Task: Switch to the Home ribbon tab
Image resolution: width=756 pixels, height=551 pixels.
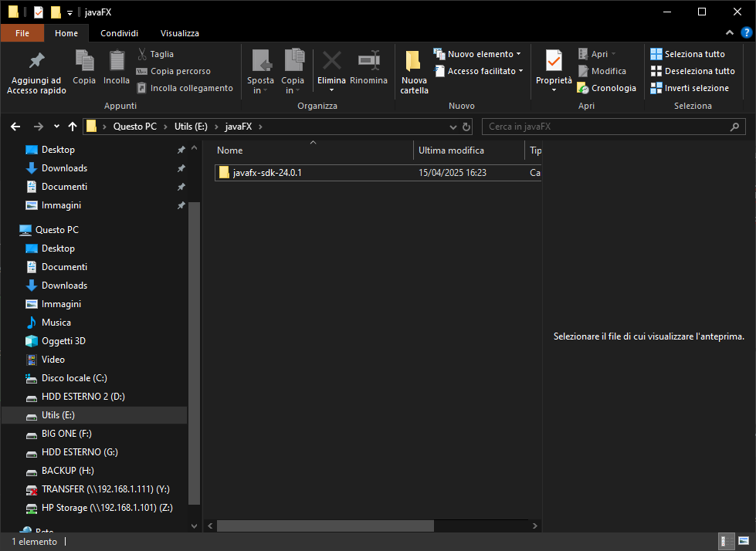Action: [66, 33]
